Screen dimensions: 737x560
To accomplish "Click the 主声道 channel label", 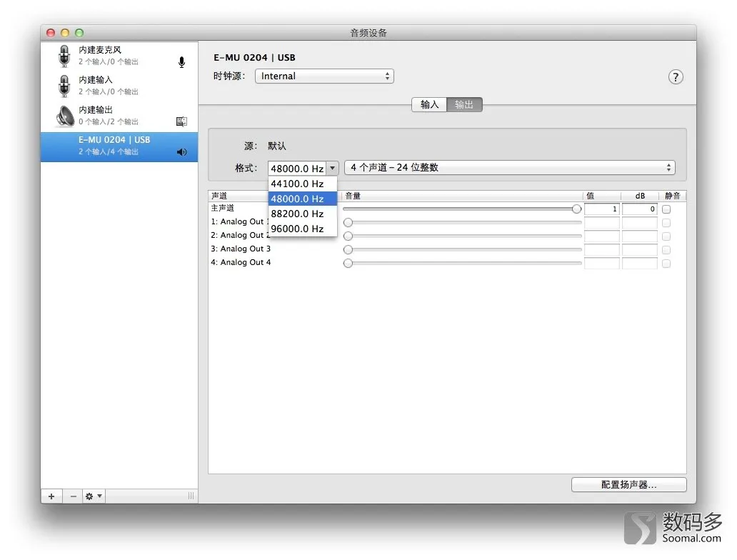I will click(x=222, y=208).
